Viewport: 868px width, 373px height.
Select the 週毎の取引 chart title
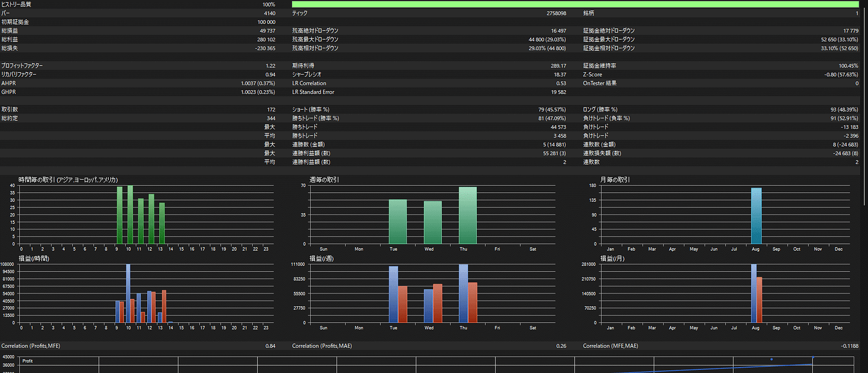324,180
